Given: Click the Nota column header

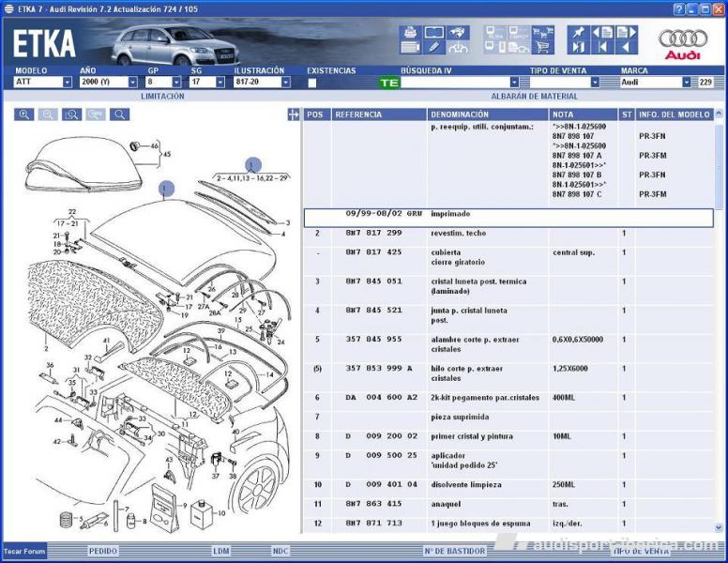Looking at the screenshot, I should [x=584, y=114].
